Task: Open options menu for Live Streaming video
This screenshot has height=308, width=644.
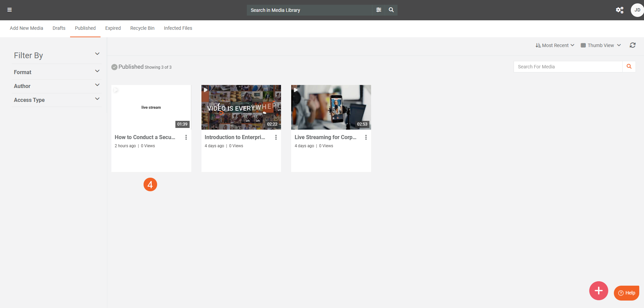Action: tap(366, 137)
